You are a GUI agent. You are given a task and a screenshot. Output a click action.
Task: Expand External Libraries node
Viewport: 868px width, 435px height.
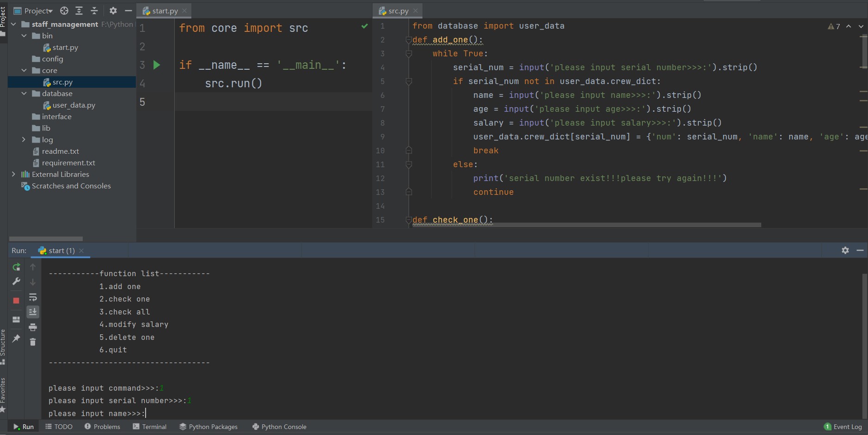(x=13, y=174)
